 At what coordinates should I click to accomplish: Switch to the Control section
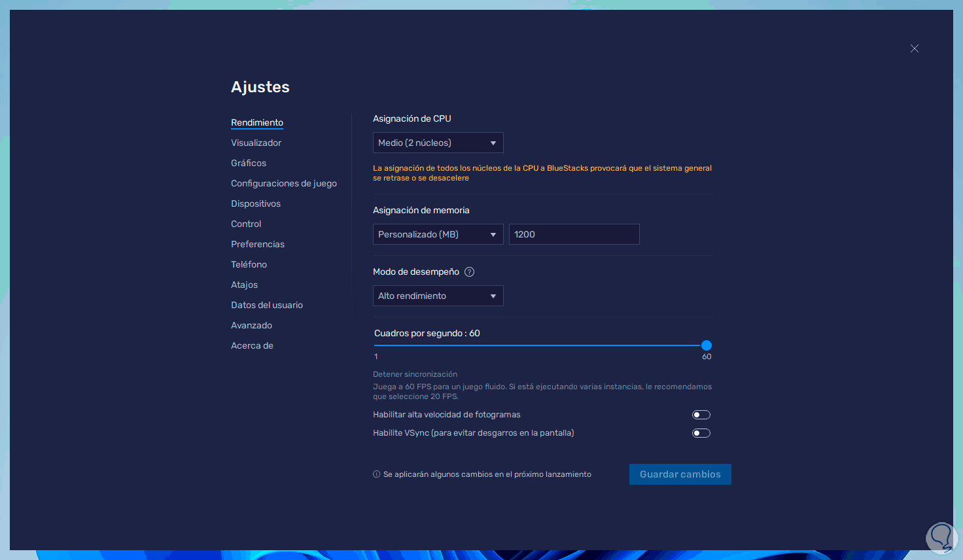coord(246,224)
